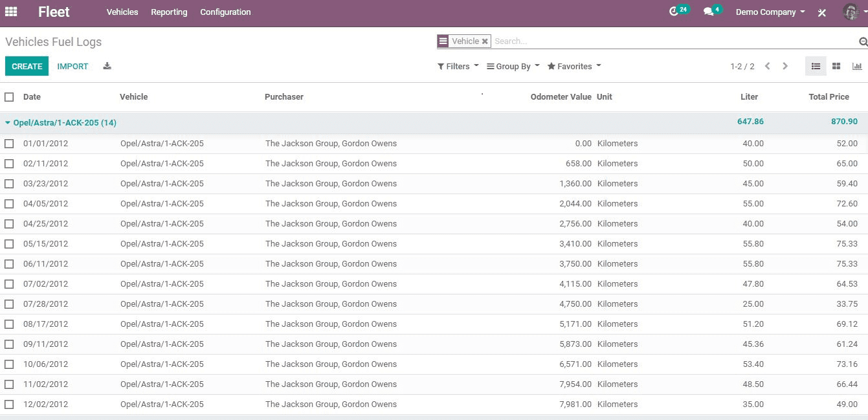Open the Configuration menu
This screenshot has height=420, width=868.
pyautogui.click(x=225, y=12)
